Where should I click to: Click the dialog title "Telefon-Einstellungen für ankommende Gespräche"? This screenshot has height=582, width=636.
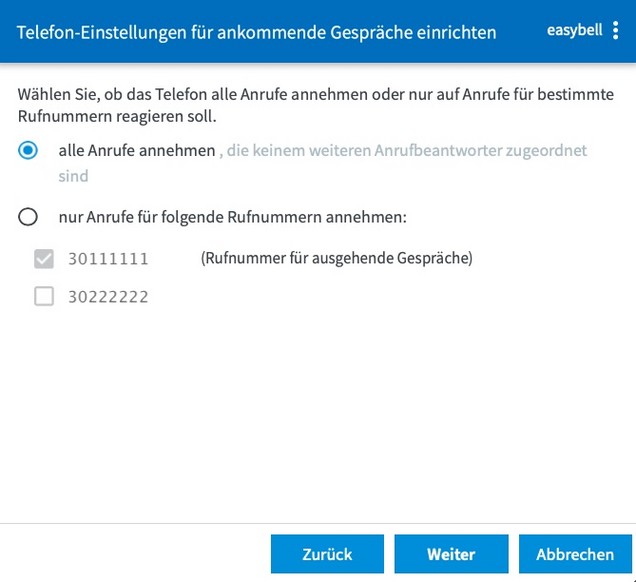[x=256, y=32]
